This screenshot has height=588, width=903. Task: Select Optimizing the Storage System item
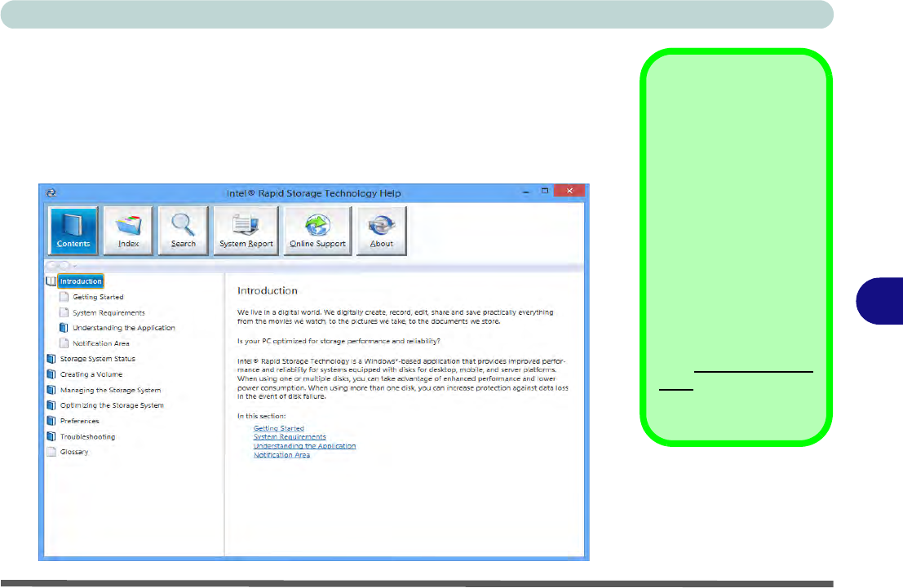pos(112,405)
